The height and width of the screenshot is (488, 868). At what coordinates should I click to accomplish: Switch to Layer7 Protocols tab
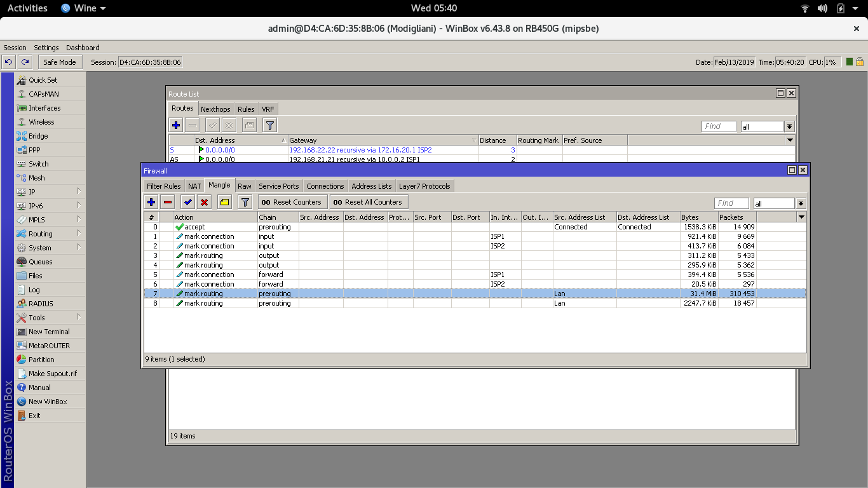pos(424,186)
